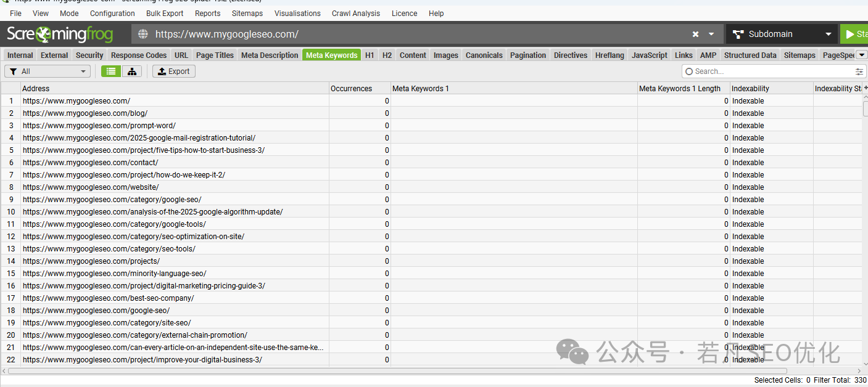This screenshot has width=868, height=387.
Task: Switch to the Pagination tab
Action: tap(528, 55)
